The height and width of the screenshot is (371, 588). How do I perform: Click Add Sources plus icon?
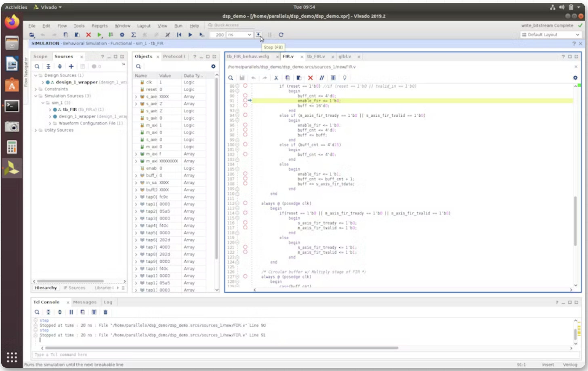coord(71,66)
